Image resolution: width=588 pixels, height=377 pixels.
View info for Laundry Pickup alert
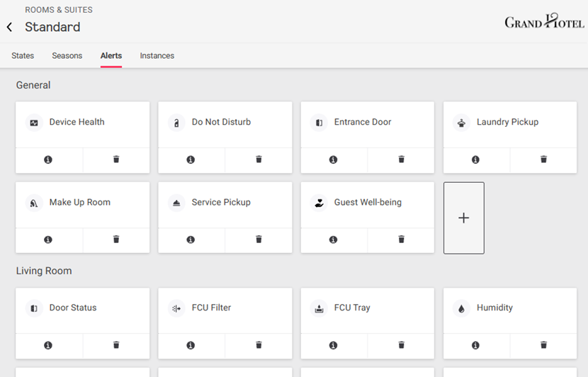[x=475, y=159]
